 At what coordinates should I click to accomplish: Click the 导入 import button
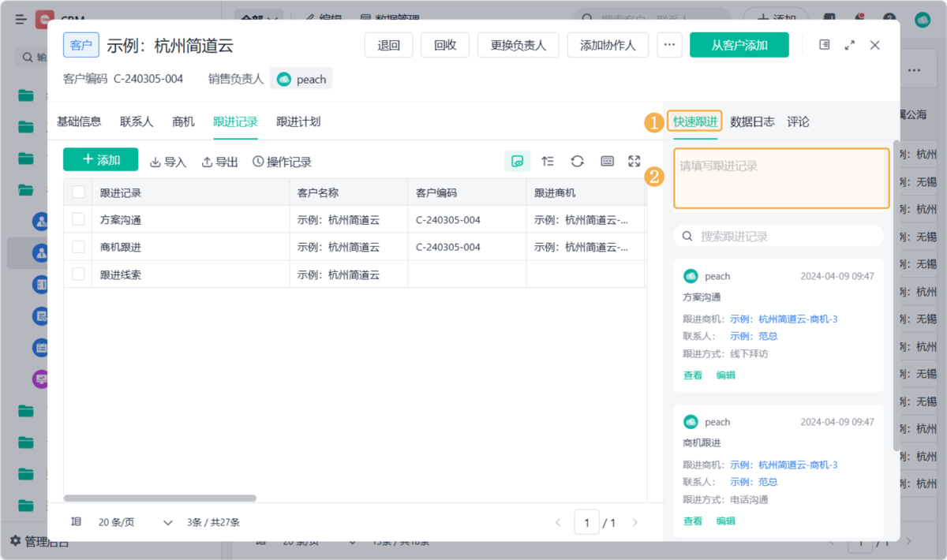[x=168, y=162]
